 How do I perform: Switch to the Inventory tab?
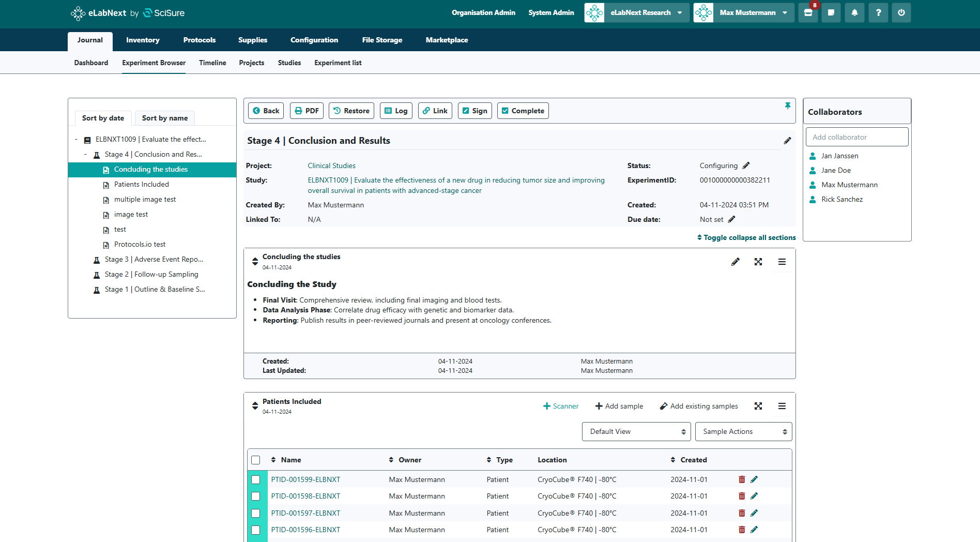pyautogui.click(x=143, y=40)
